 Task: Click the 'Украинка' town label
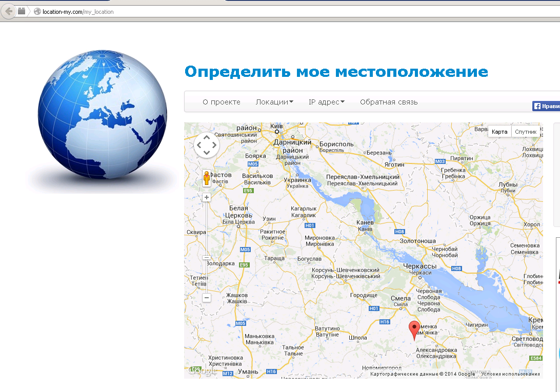pos(297,180)
